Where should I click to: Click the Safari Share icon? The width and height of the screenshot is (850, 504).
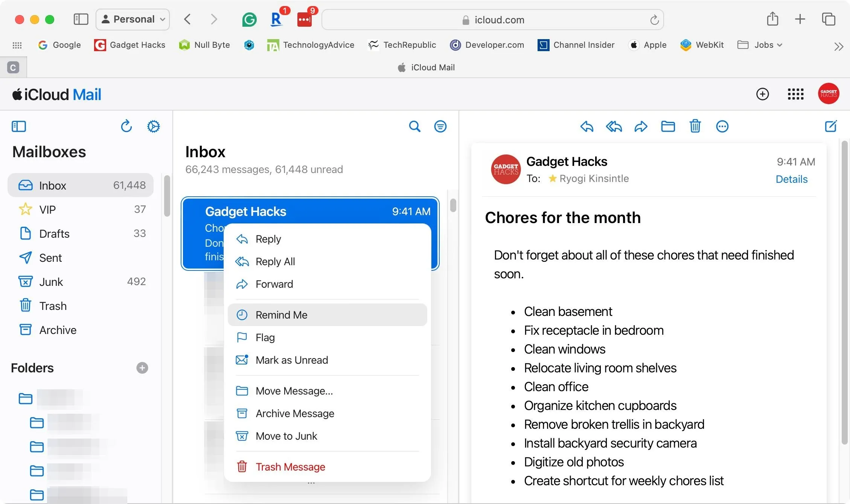click(772, 19)
